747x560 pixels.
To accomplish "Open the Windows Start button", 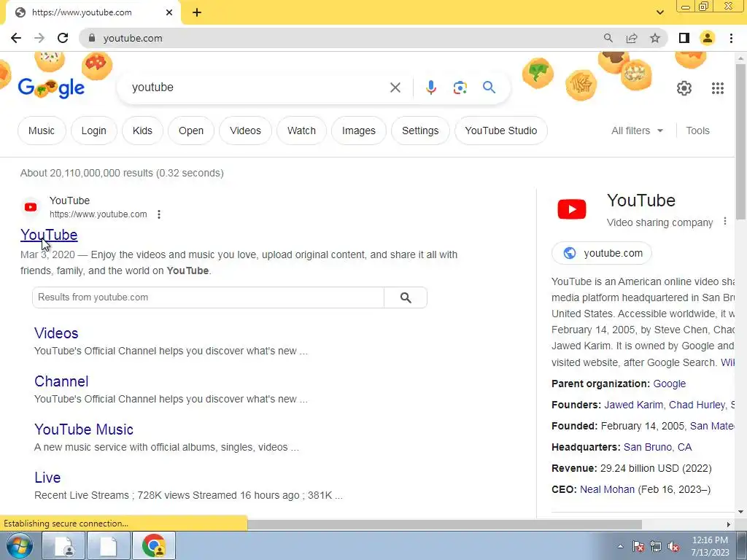I will point(20,545).
